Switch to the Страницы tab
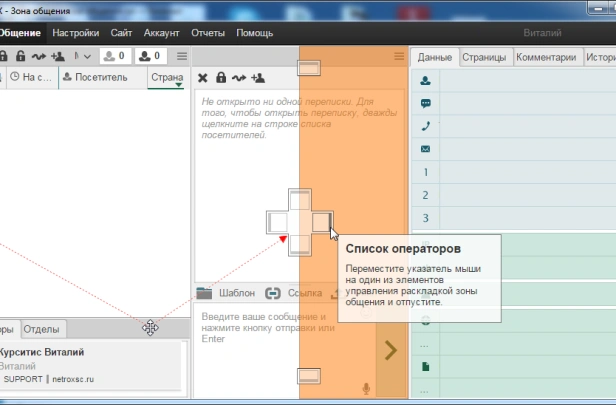The width and height of the screenshot is (616, 405). (x=484, y=57)
